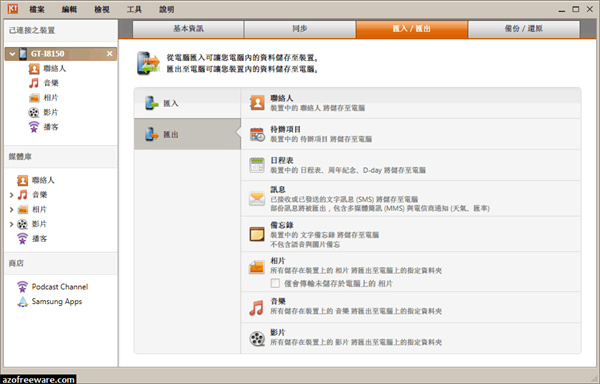Expand the library 相片 node

coord(11,210)
